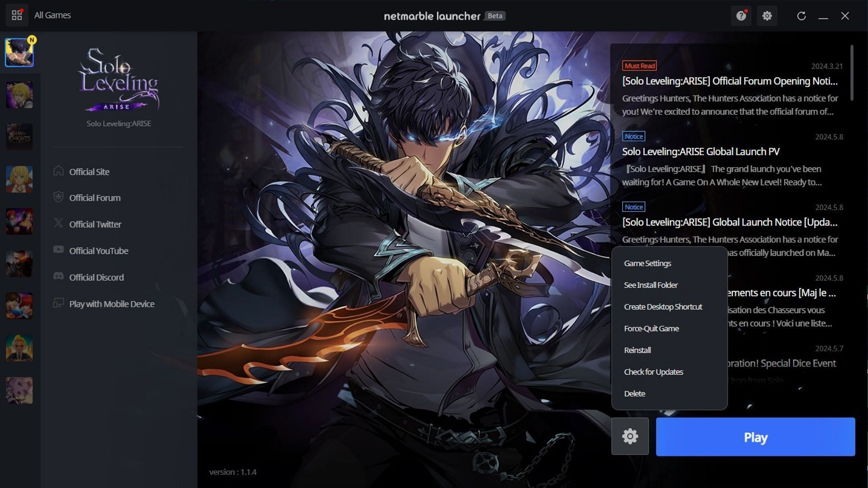Image resolution: width=868 pixels, height=488 pixels.
Task: Click the Solo Leveling:ARISE game icon
Action: click(x=19, y=52)
